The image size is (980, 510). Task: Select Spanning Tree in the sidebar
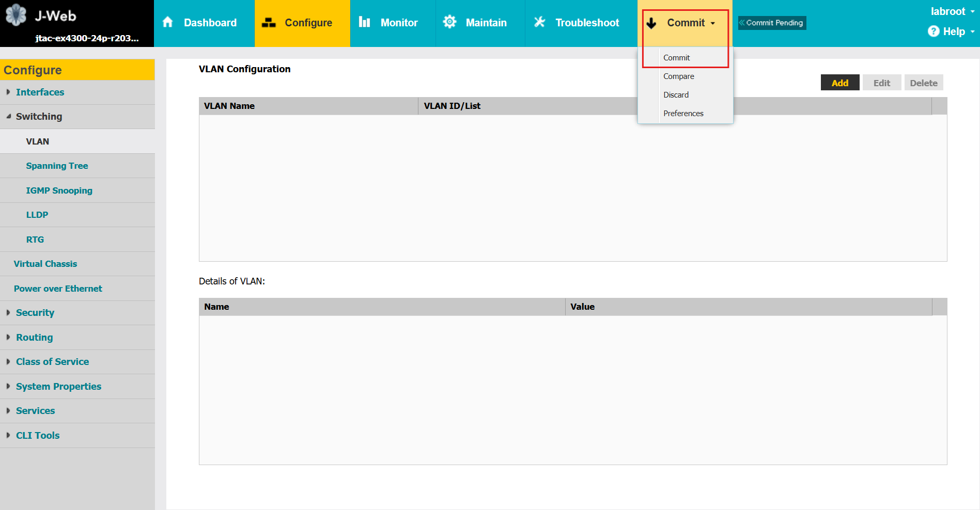coord(57,165)
